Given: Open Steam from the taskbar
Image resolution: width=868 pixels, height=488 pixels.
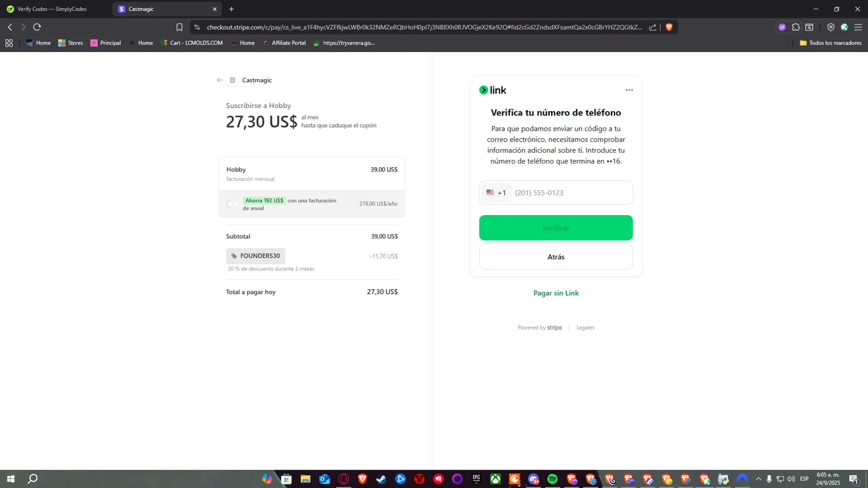Looking at the screenshot, I should [381, 479].
